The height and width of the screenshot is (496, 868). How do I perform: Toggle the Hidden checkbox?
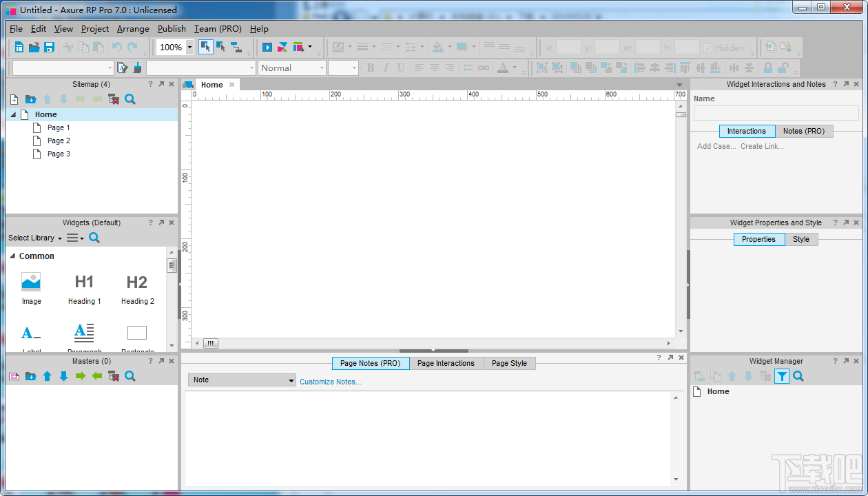pyautogui.click(x=707, y=48)
